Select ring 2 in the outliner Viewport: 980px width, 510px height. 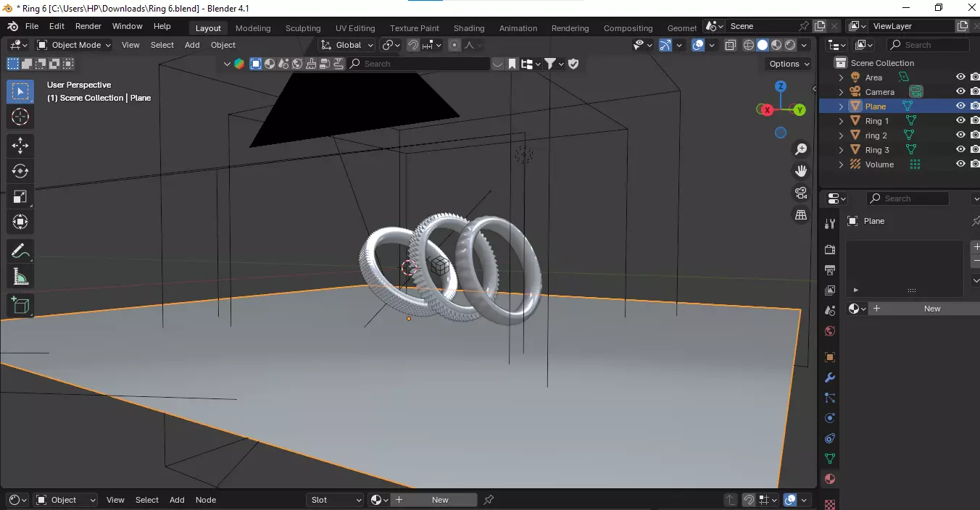tap(876, 135)
